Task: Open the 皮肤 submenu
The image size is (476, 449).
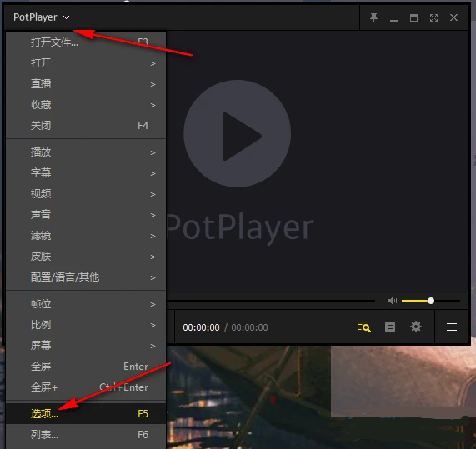Action: pos(86,257)
